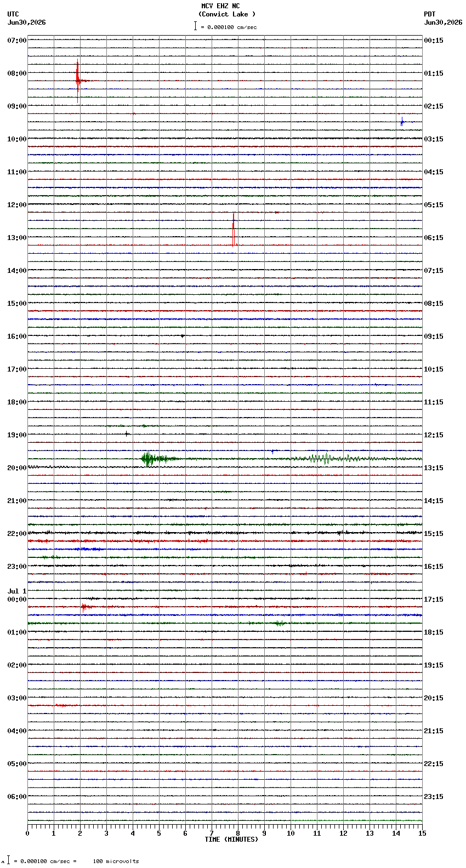Click the '03:00' UTC time label
This screenshot has height=868, width=466.
(x=17, y=698)
